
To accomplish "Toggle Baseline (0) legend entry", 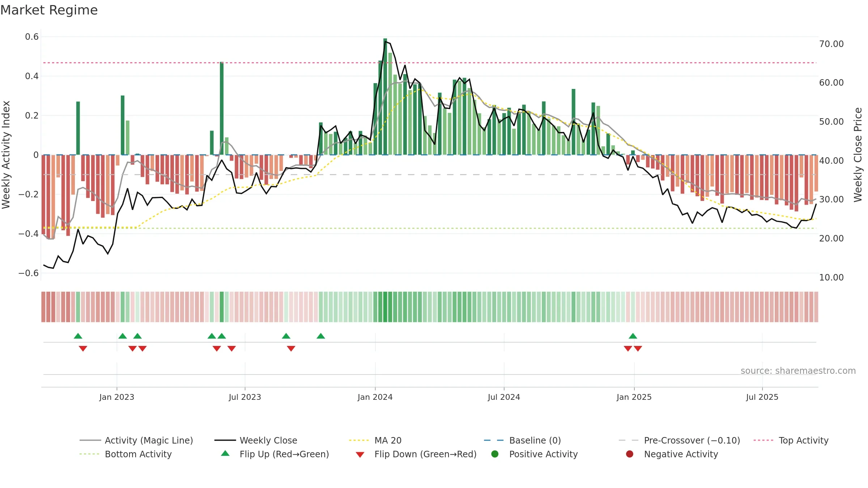I will coord(522,440).
